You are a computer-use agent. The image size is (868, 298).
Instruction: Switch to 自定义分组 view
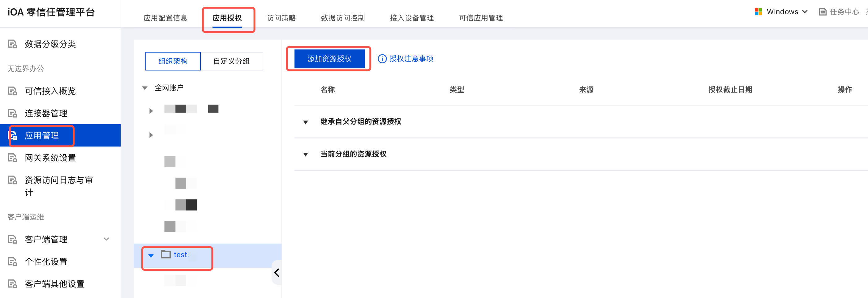[x=231, y=61]
